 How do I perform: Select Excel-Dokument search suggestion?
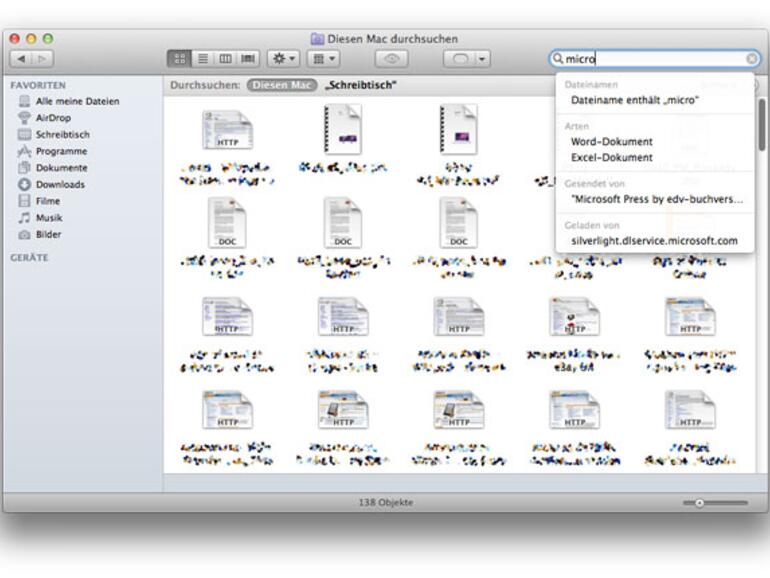[x=611, y=158]
